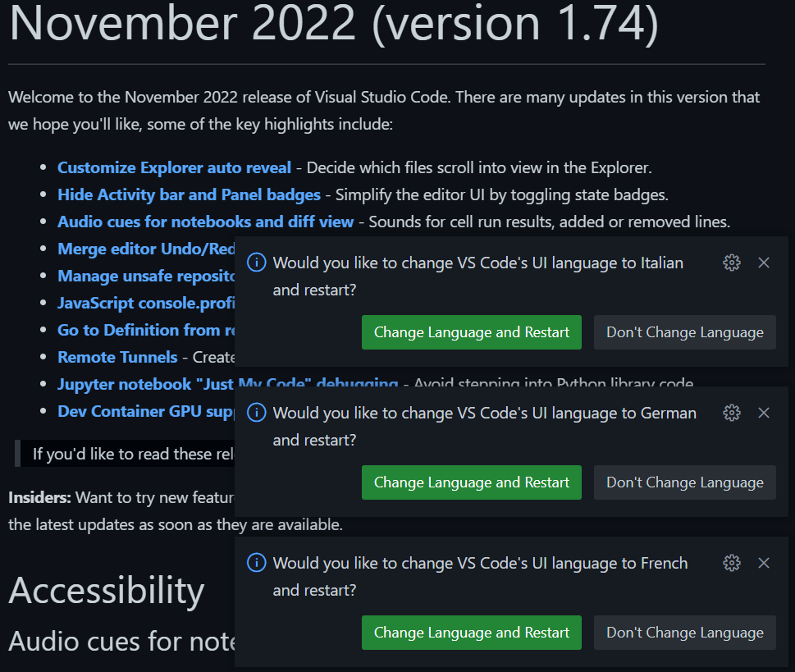Click the info icon on the Italian notification
Viewport: 795px width, 672px height.
click(x=256, y=263)
